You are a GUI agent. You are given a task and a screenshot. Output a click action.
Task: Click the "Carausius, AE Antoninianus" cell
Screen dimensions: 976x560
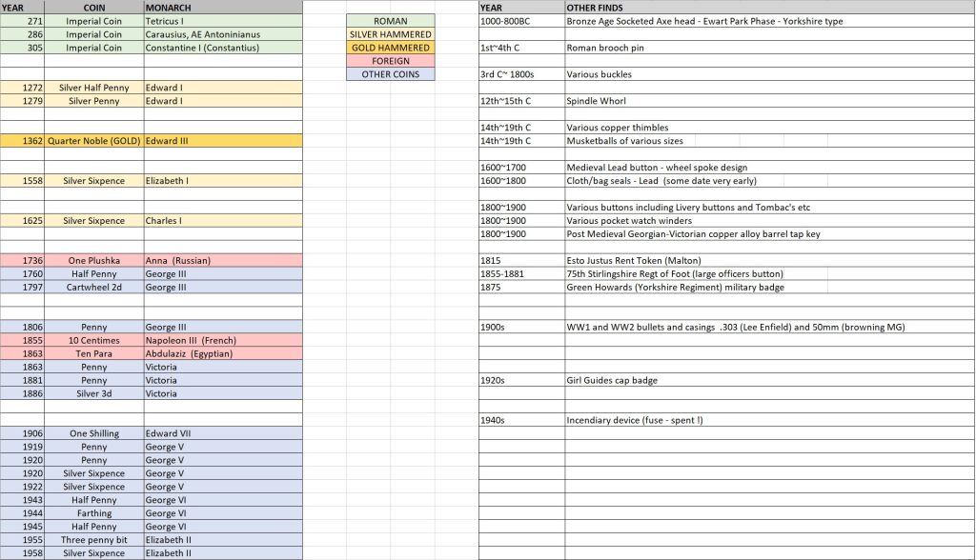[x=223, y=34]
